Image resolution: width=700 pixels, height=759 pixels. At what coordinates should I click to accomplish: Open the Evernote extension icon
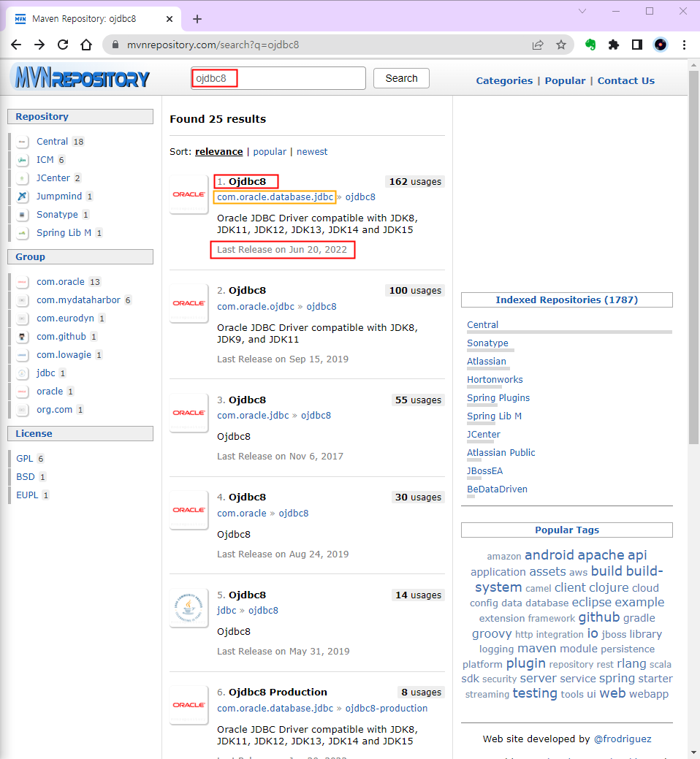(x=590, y=45)
